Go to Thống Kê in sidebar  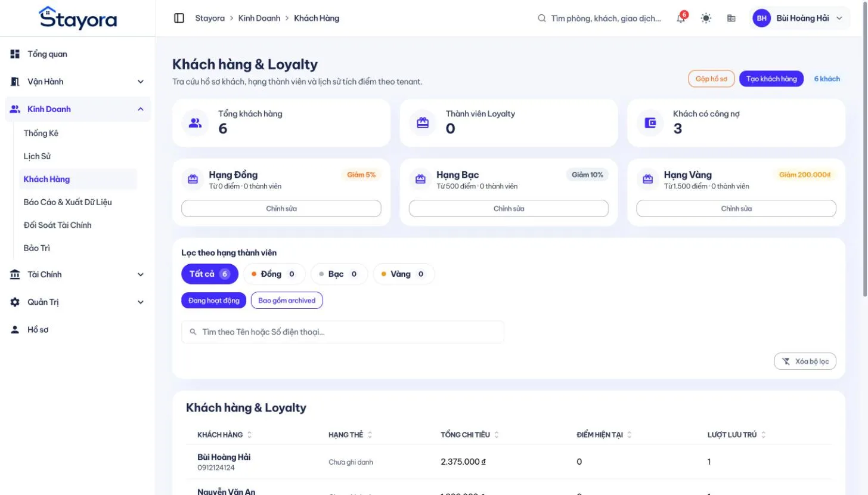point(41,133)
